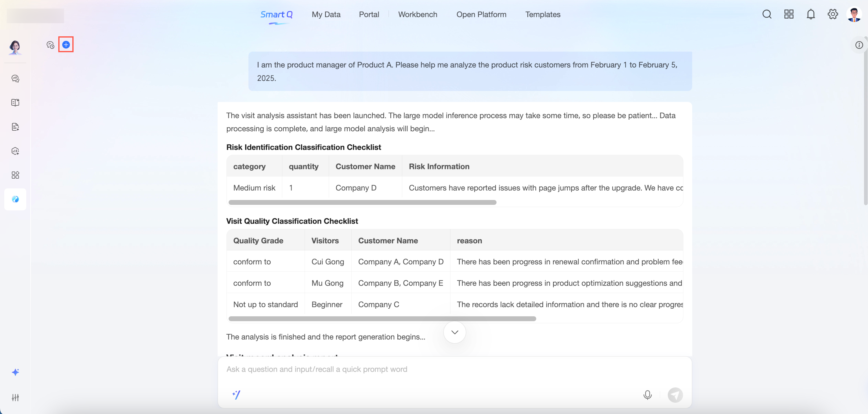Click the quick prompt magic slash icon
This screenshot has width=868, height=414.
point(236,394)
